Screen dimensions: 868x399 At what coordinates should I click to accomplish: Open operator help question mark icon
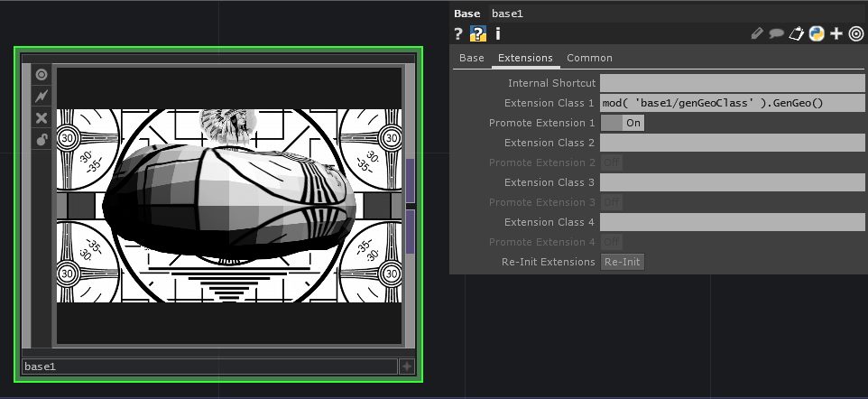click(x=458, y=34)
